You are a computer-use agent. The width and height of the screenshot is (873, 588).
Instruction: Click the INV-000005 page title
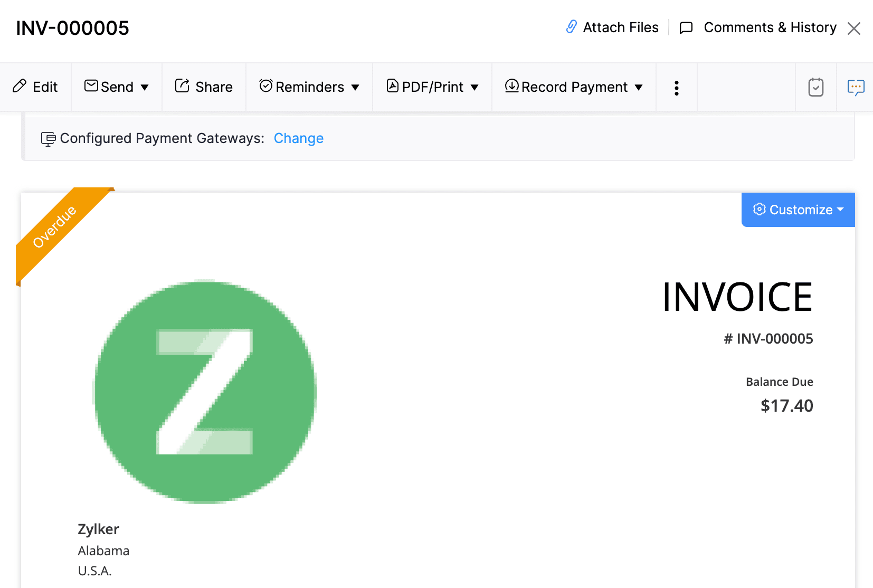click(72, 28)
